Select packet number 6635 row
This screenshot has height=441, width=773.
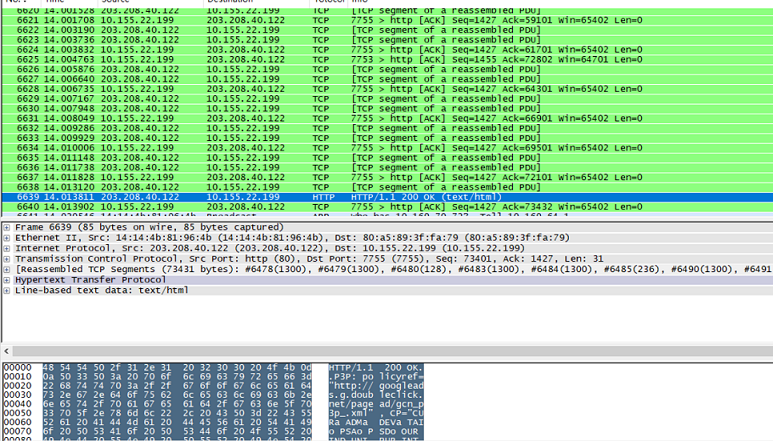pyautogui.click(x=387, y=158)
